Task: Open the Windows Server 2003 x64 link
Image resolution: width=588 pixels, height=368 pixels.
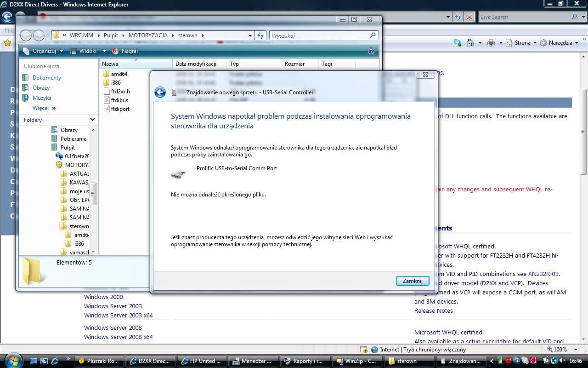Action: click(x=119, y=315)
